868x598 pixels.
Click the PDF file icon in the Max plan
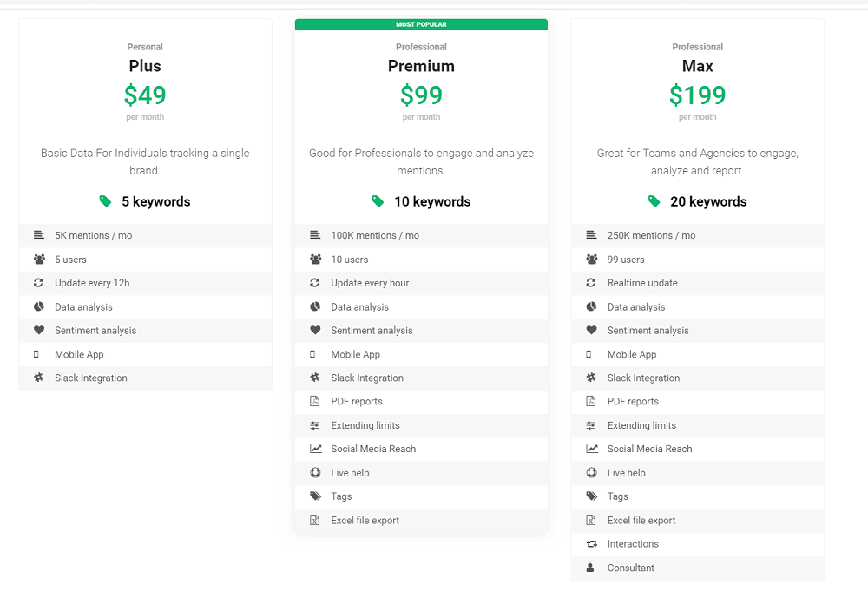[590, 401]
